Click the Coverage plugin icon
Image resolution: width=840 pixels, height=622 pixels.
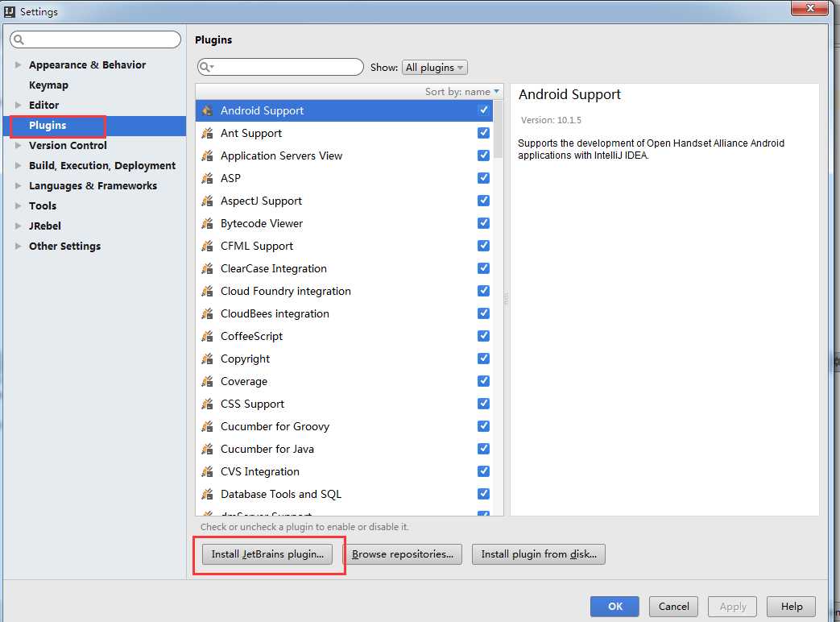pyautogui.click(x=207, y=381)
